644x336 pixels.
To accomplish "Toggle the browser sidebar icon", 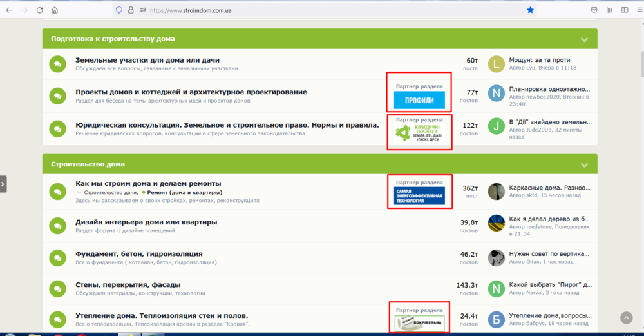I will (624, 10).
